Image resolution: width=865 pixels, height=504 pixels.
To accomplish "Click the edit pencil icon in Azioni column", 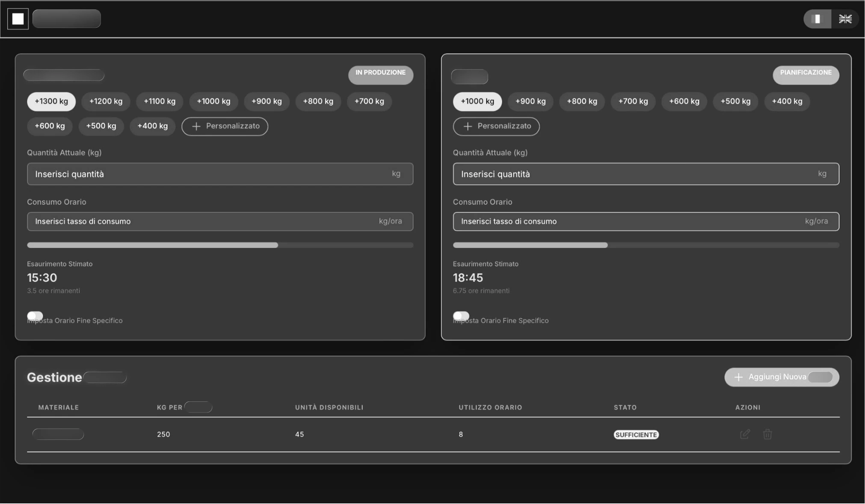I will 745,434.
